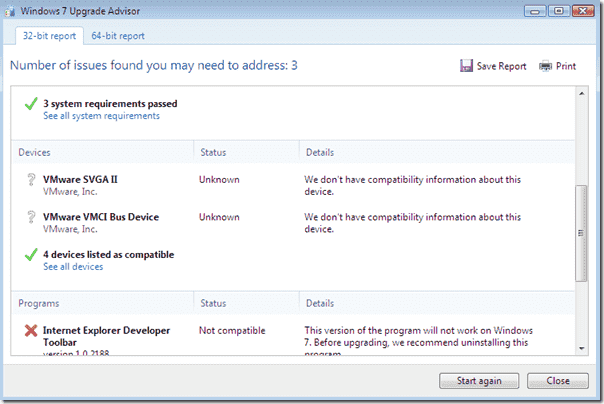This screenshot has height=404, width=604.
Task: Click green checkmark beside system requirements passed
Action: [x=31, y=104]
